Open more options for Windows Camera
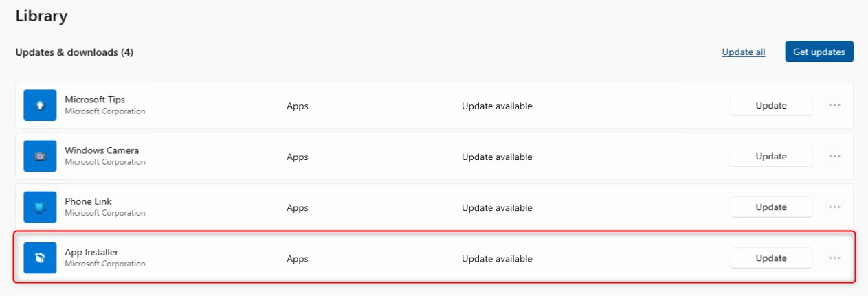The image size is (868, 296). click(x=835, y=157)
